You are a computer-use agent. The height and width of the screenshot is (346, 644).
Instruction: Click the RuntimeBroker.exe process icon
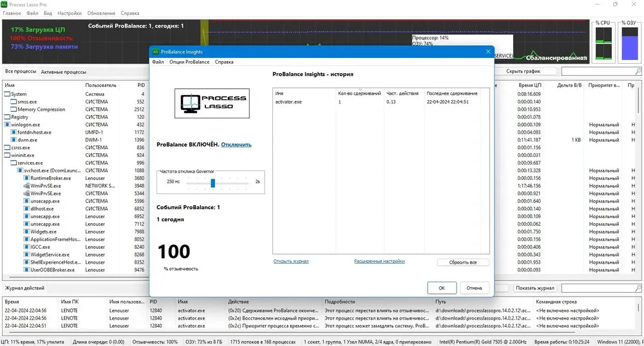point(26,178)
